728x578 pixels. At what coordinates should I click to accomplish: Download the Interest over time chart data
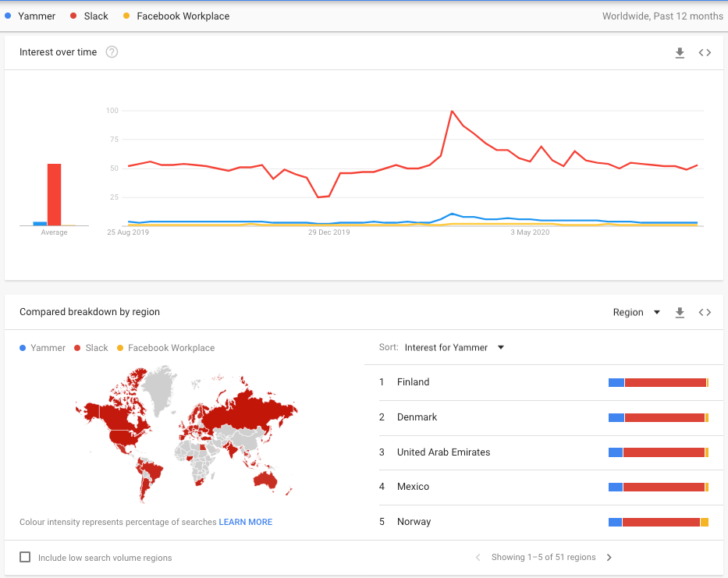[x=680, y=52]
